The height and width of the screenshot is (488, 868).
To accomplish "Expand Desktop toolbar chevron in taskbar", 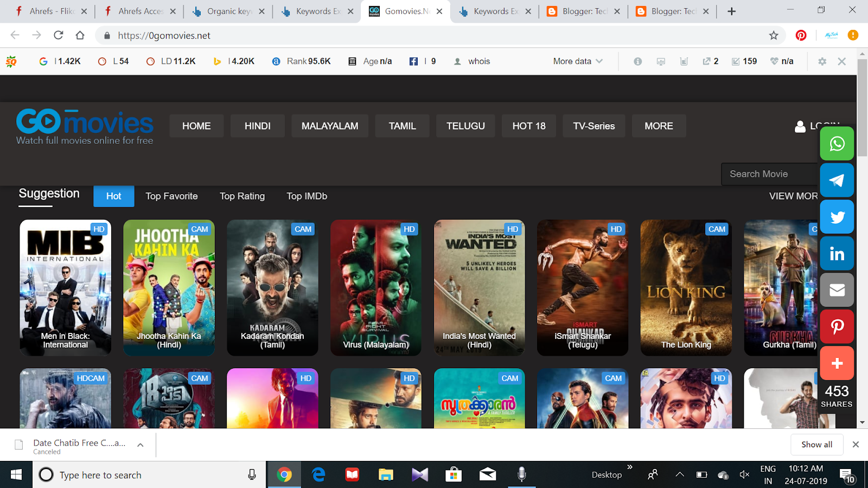I will coord(630,467).
